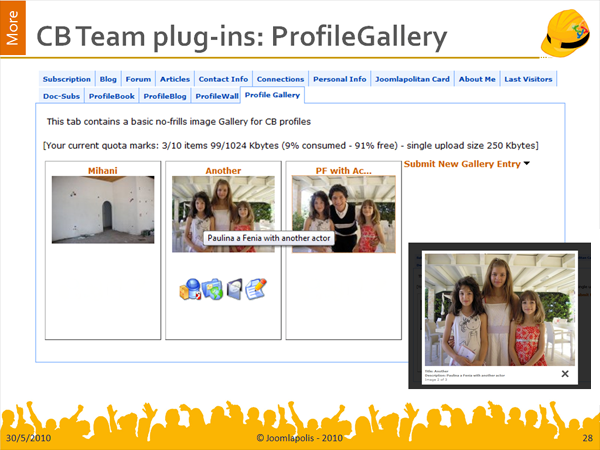600x450 pixels.
Task: Open the PF with Ac... gallery title
Action: 343,171
